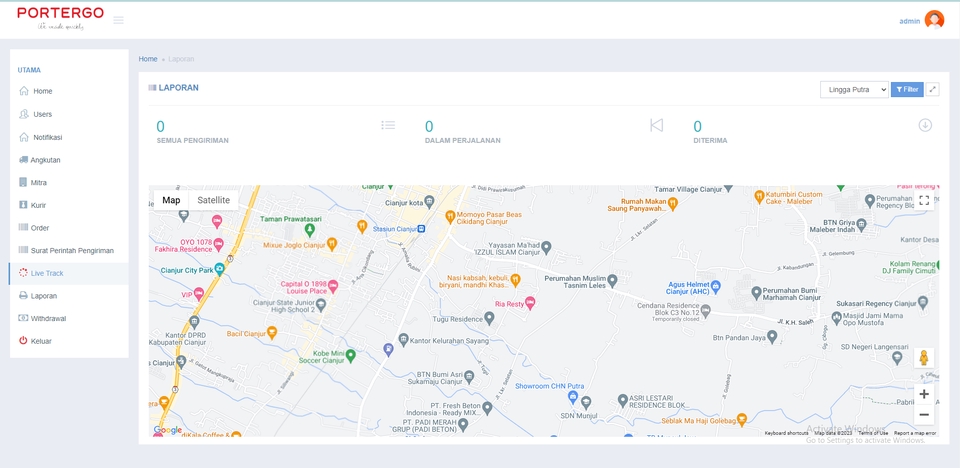Open Surat Perintah Pengiriman menu item

(69, 251)
